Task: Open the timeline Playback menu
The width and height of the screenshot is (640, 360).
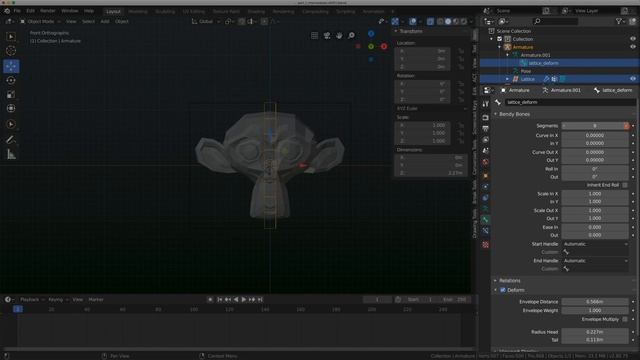Action: click(30, 300)
